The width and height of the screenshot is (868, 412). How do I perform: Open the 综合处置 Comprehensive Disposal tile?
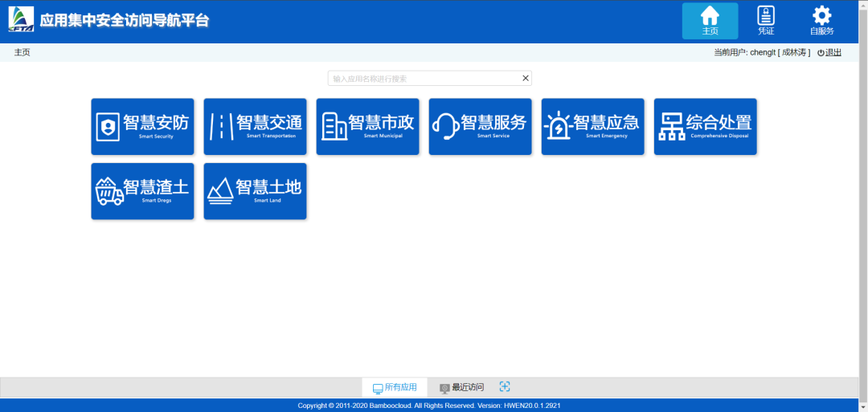[706, 127]
